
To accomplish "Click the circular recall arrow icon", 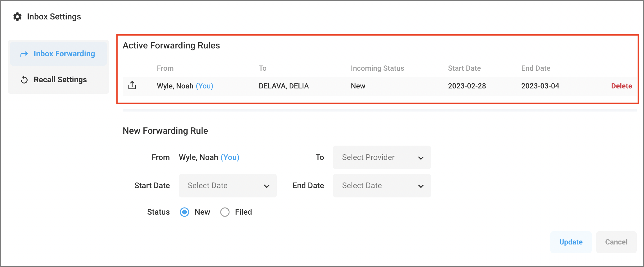I will [x=24, y=80].
